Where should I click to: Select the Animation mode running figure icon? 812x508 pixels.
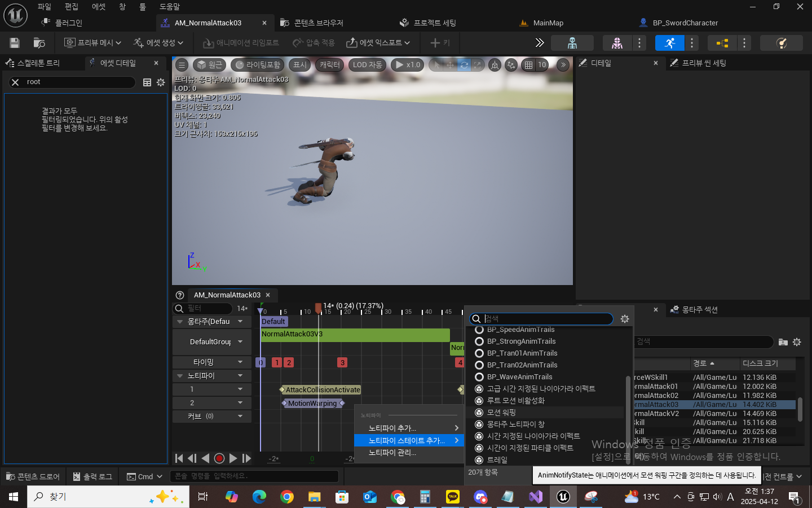(x=669, y=43)
